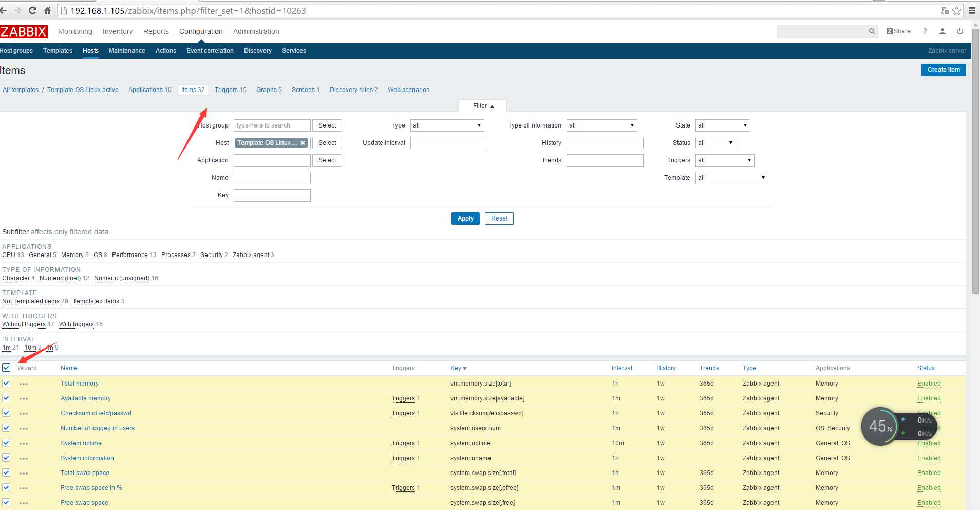Uncheck the System information item checkbox

[6, 458]
